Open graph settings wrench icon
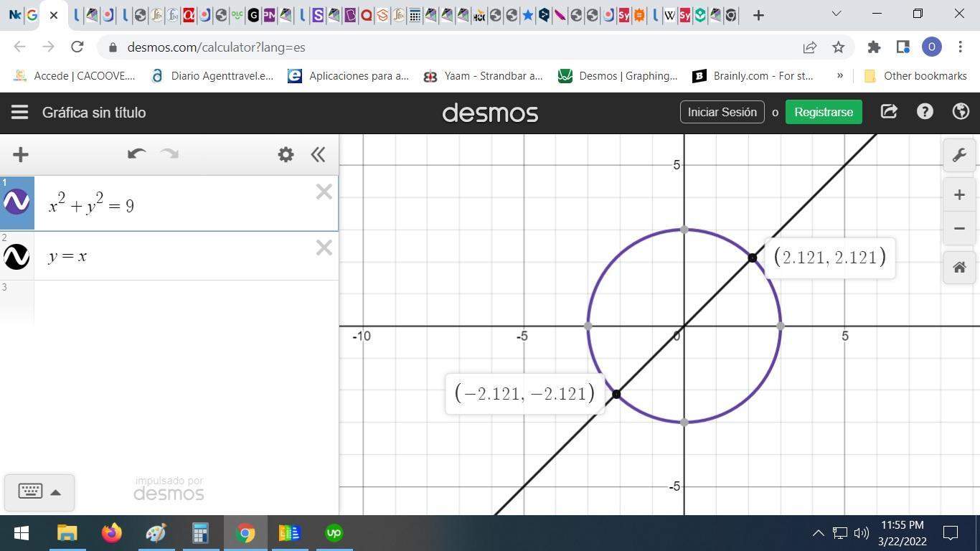 [959, 156]
